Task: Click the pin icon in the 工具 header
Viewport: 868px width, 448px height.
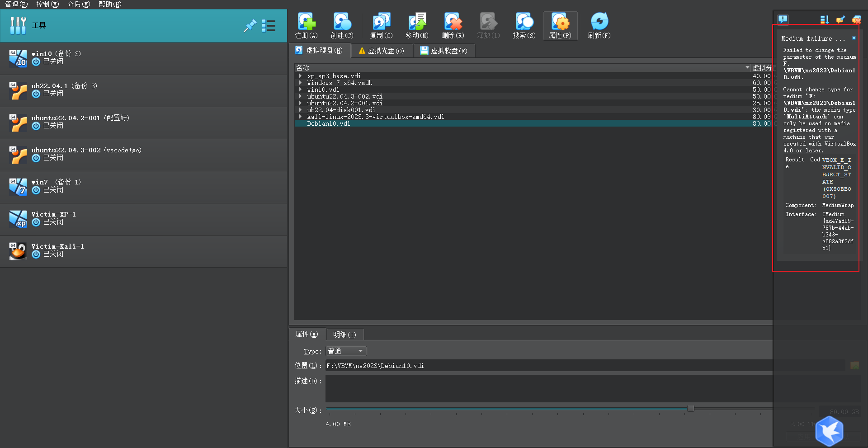Action: [x=250, y=26]
